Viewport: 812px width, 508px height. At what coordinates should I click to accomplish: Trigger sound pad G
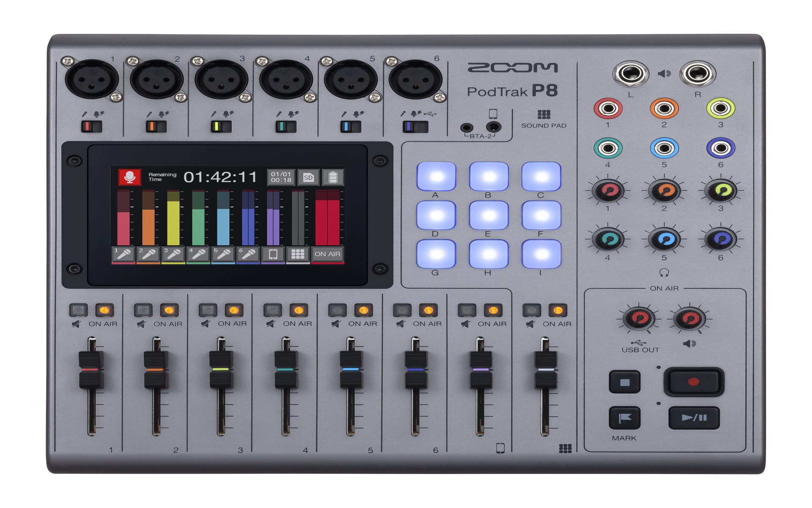pos(436,254)
